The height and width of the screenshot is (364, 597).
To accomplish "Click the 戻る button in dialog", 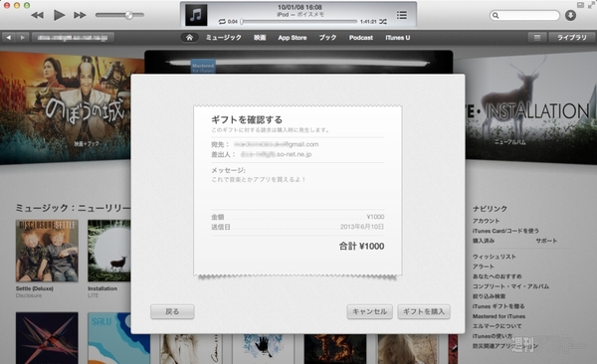I will [172, 311].
